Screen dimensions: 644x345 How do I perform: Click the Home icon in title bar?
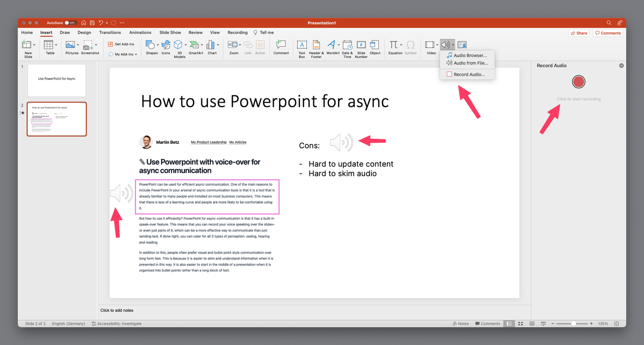tap(84, 23)
